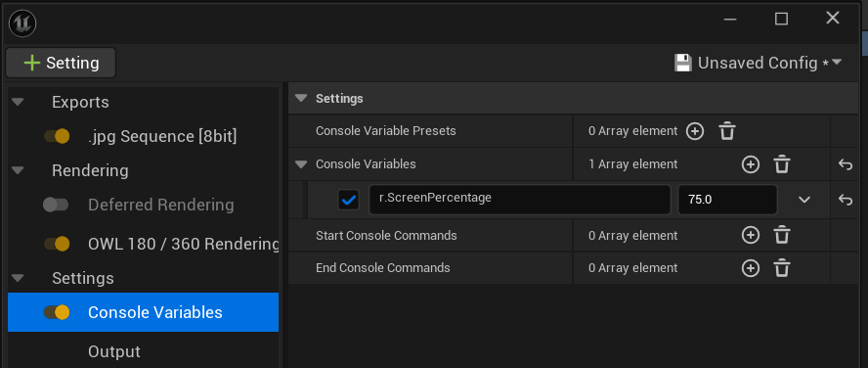Minimize the window
The width and height of the screenshot is (868, 368).
pos(729,20)
